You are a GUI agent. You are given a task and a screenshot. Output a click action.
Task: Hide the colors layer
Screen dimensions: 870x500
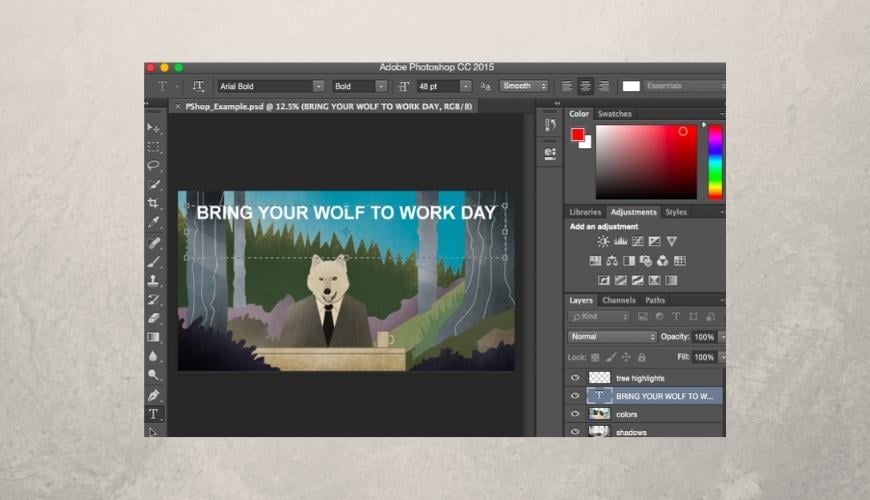(x=575, y=414)
